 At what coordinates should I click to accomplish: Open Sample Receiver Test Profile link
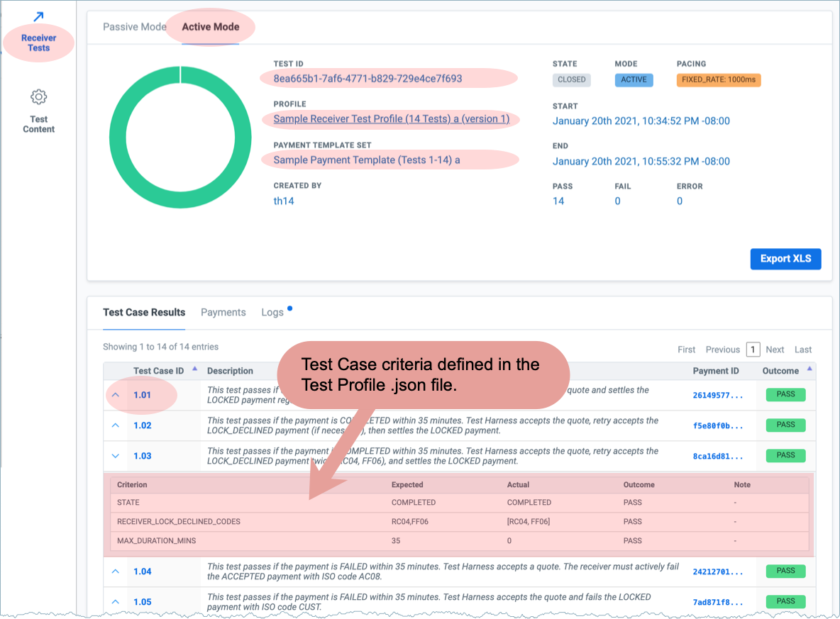pos(391,119)
